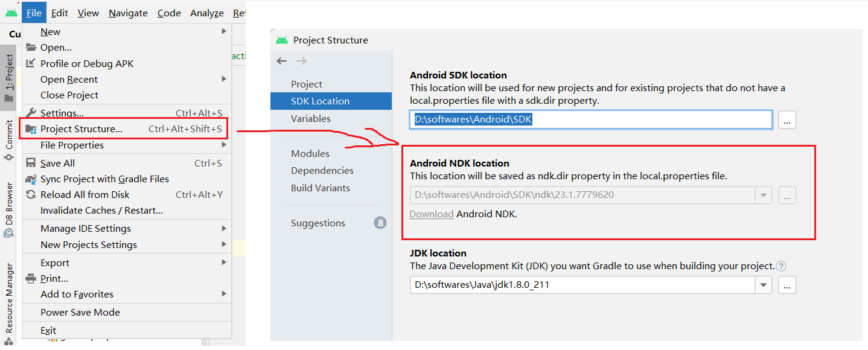The width and height of the screenshot is (868, 350).
Task: Open the NDK location dropdown arrow
Action: (764, 196)
